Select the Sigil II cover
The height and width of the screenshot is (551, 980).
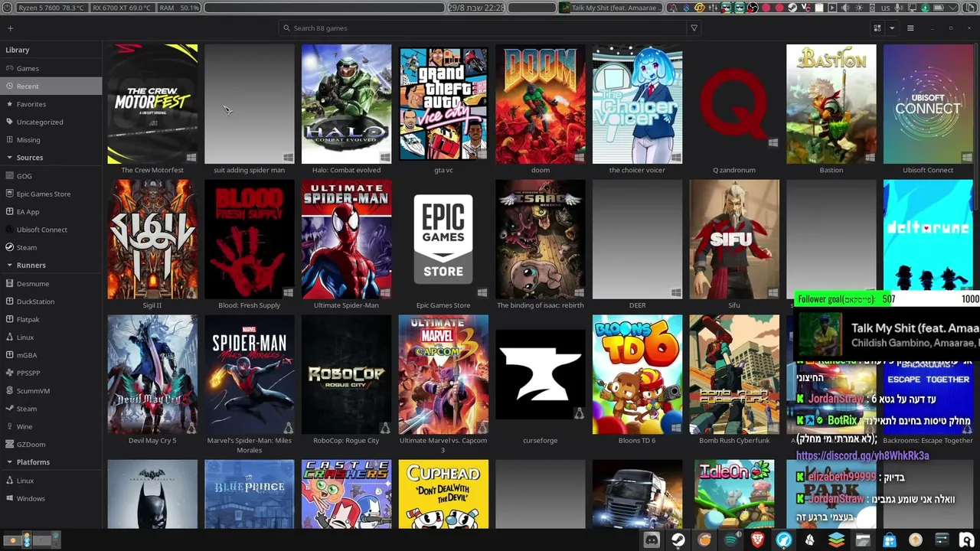point(152,240)
